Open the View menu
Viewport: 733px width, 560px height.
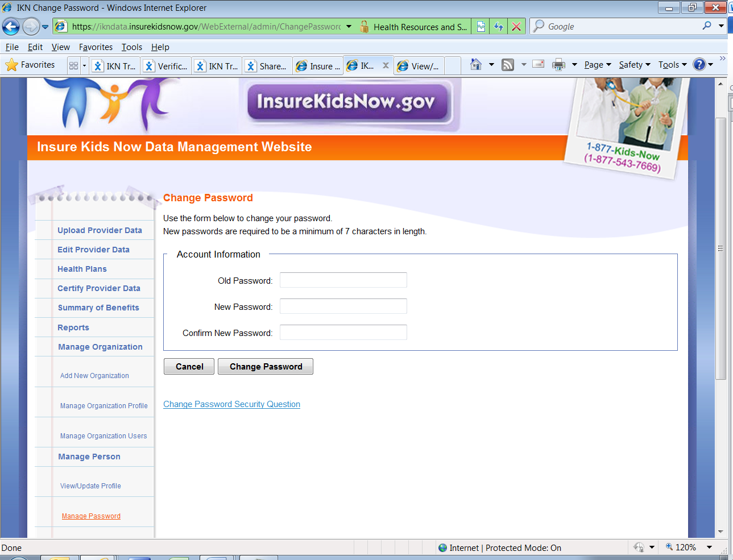61,47
